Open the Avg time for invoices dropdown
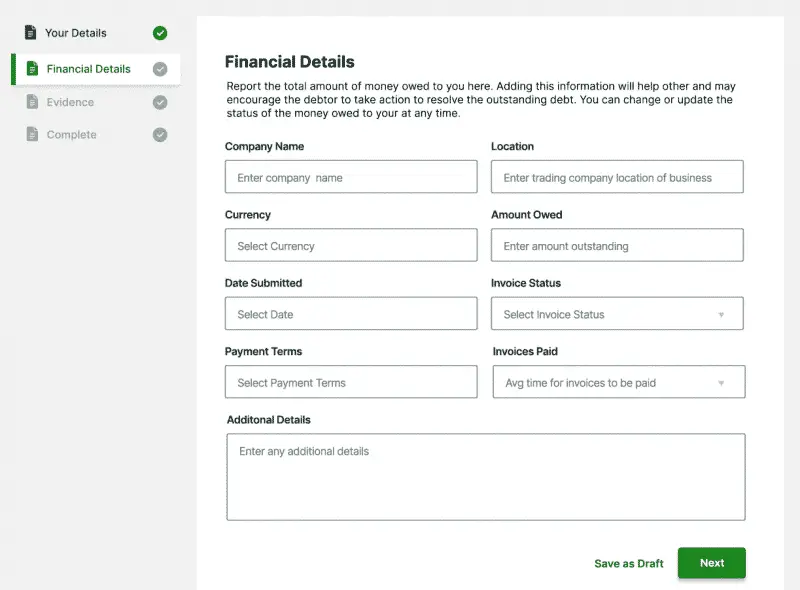This screenshot has width=800, height=590. [617, 382]
